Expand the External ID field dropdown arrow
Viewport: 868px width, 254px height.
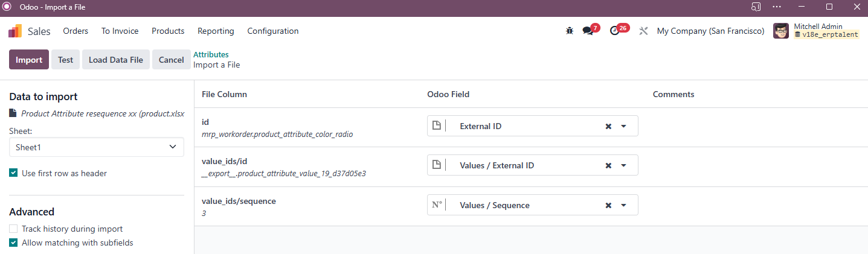pos(624,126)
